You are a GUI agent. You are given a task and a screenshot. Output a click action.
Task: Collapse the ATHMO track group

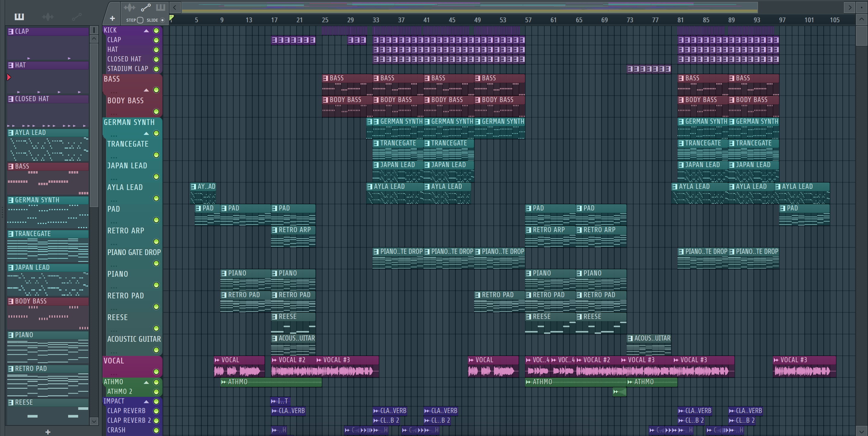click(x=146, y=382)
